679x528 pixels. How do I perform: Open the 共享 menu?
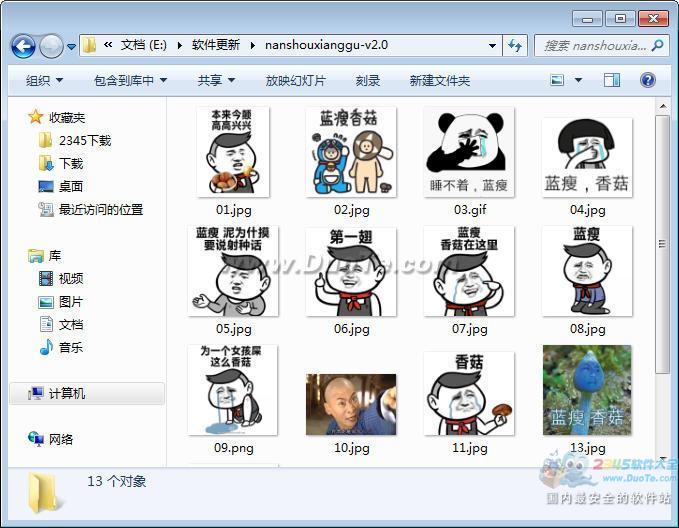(x=216, y=81)
